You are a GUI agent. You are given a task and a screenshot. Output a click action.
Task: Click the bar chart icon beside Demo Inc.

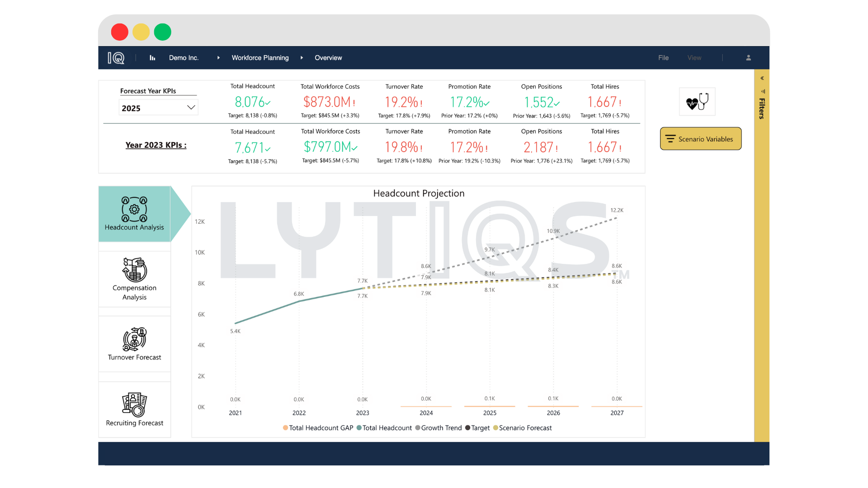[x=152, y=58]
